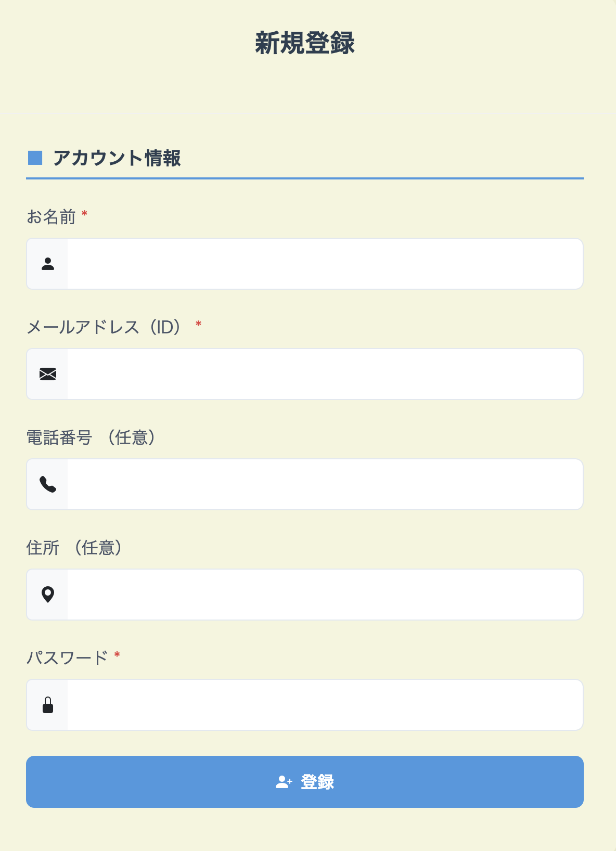The height and width of the screenshot is (851, 616).
Task: Click the 電話番号（任意）label
Action: [x=92, y=437]
